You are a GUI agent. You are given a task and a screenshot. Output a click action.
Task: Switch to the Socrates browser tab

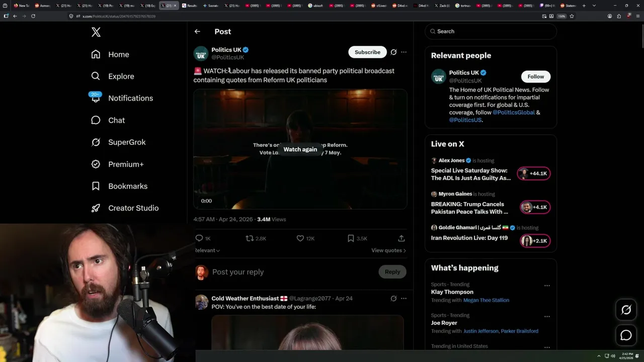click(211, 6)
